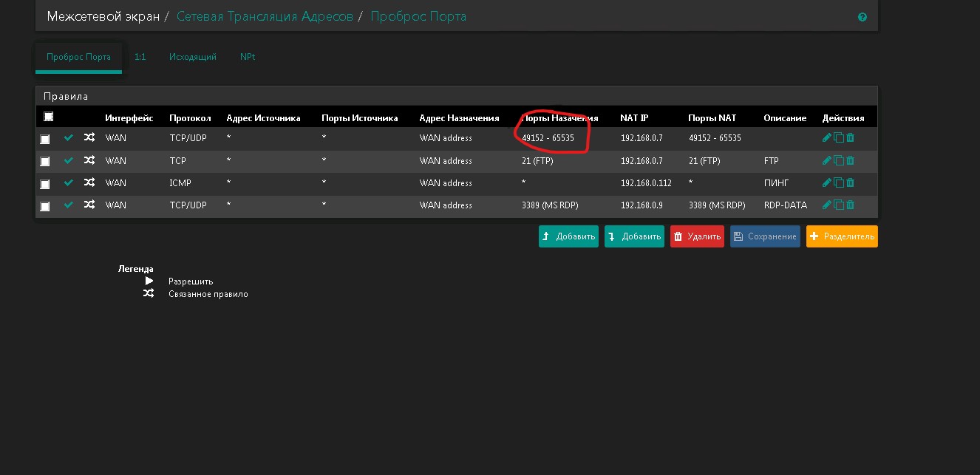Disable the ICMP ПИНГ rule via checkmark

pos(69,182)
